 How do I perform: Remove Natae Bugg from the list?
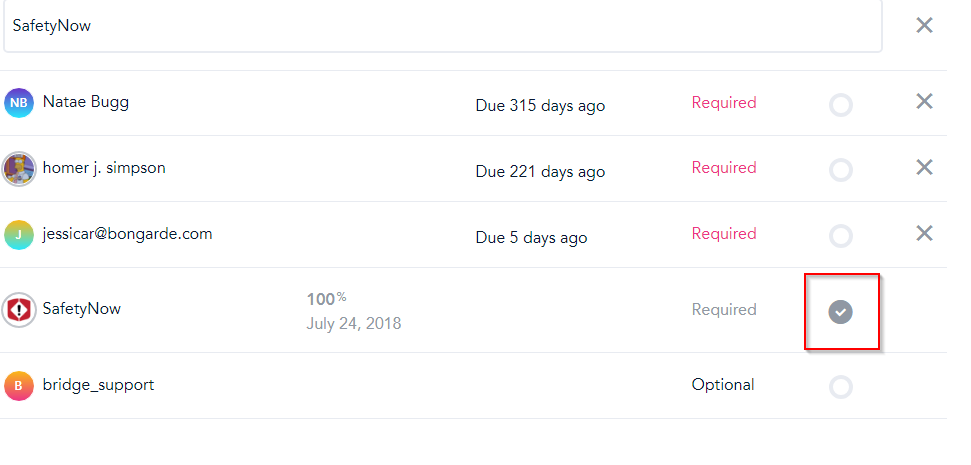[924, 101]
